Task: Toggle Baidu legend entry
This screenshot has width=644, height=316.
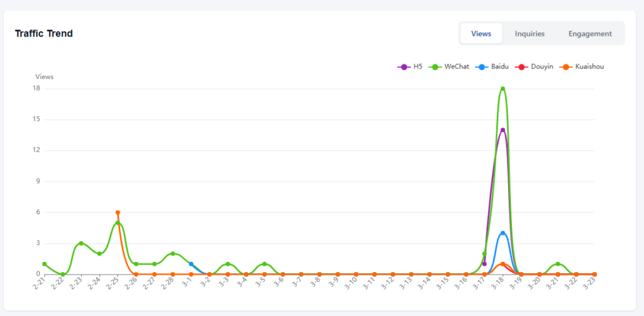Action: 492,66
